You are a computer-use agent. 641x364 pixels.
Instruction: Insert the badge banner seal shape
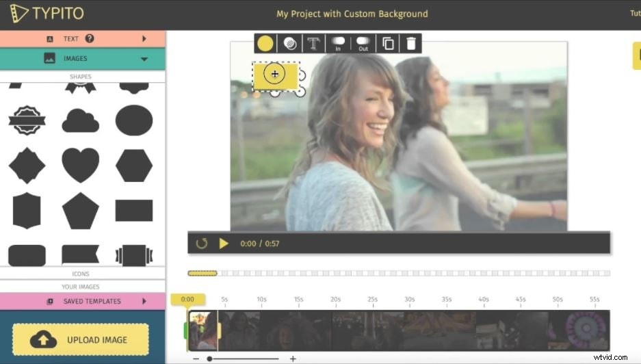[x=27, y=120]
